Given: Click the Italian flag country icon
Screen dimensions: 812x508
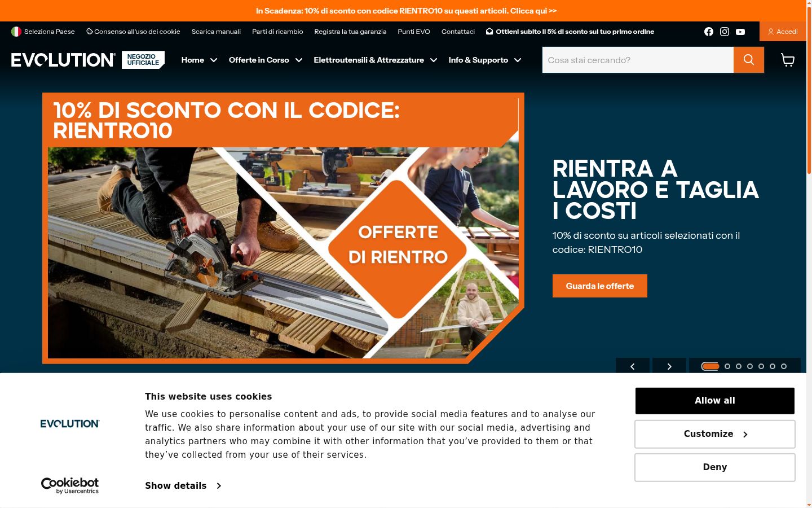Looking at the screenshot, I should tap(16, 32).
